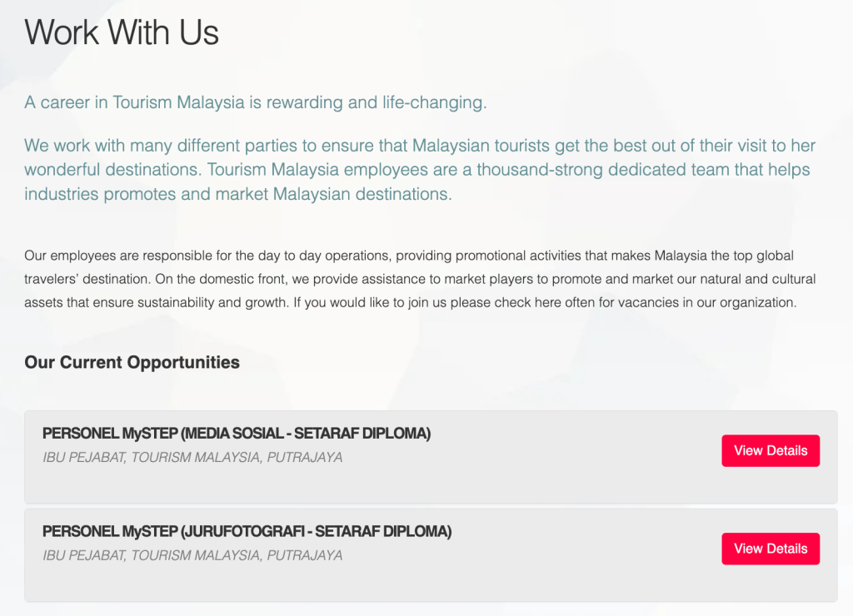Click 'IBU PEJABAT' in the Jurufotografi listing
The image size is (853, 616).
82,556
